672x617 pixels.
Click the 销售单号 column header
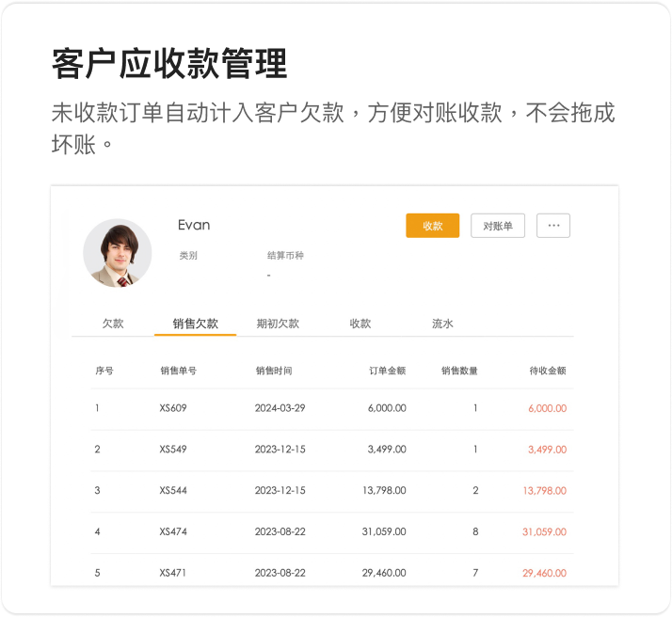point(179,371)
